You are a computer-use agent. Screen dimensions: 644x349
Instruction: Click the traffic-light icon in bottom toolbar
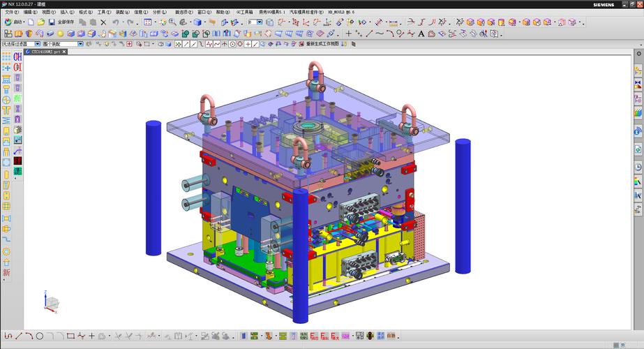click(x=370, y=336)
